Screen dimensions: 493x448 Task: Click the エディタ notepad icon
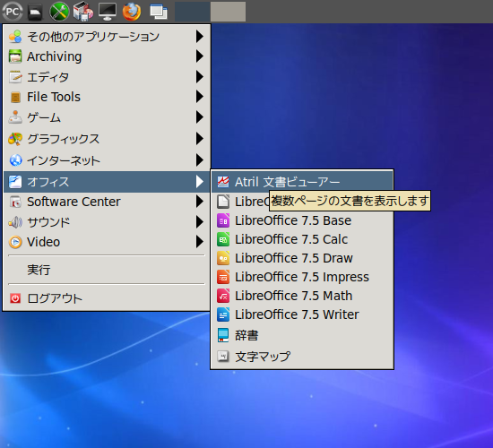click(15, 77)
